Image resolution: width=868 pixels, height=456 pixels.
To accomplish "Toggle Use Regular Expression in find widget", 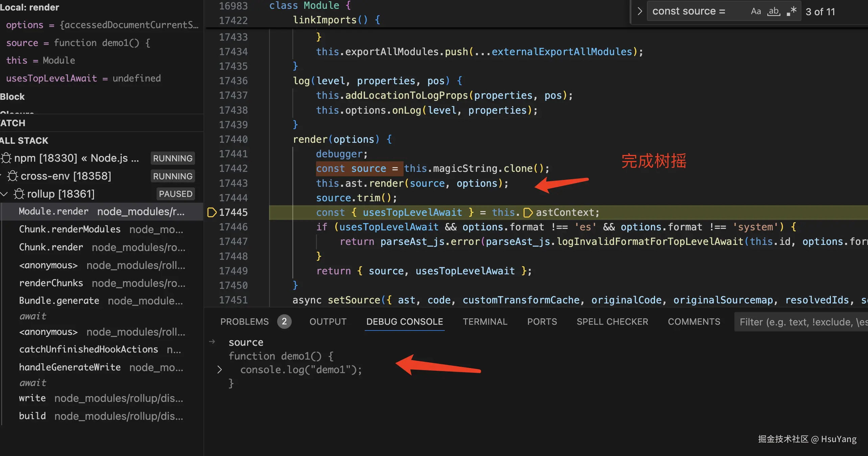I will [x=792, y=12].
